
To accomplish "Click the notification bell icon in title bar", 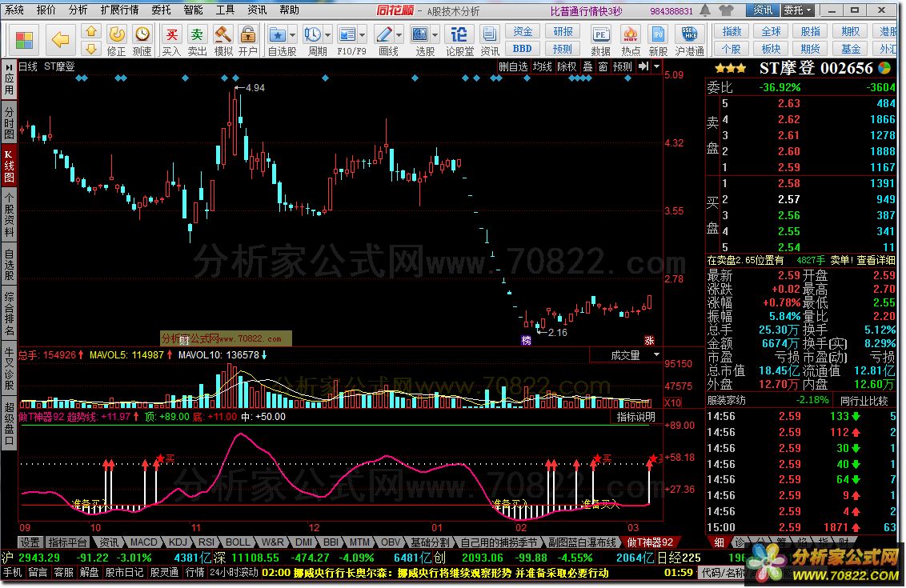I will [705, 10].
